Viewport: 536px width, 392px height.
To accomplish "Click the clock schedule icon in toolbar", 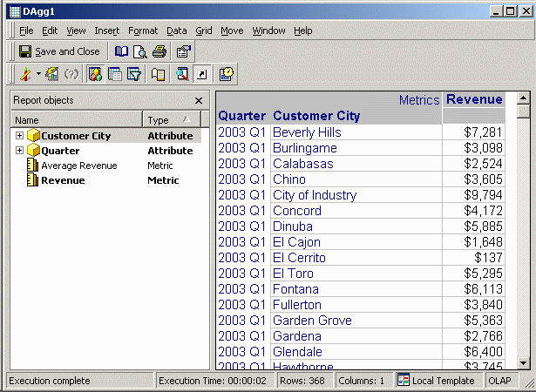I will click(x=226, y=75).
